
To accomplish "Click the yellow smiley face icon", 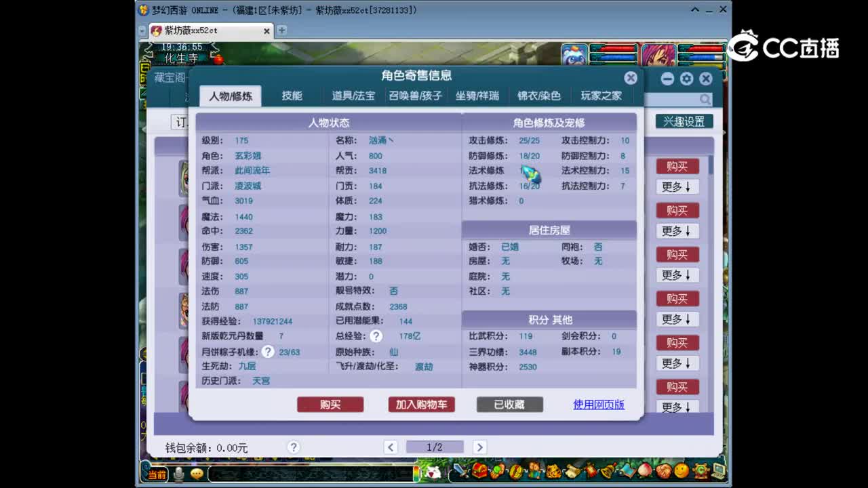I will pos(682,470).
